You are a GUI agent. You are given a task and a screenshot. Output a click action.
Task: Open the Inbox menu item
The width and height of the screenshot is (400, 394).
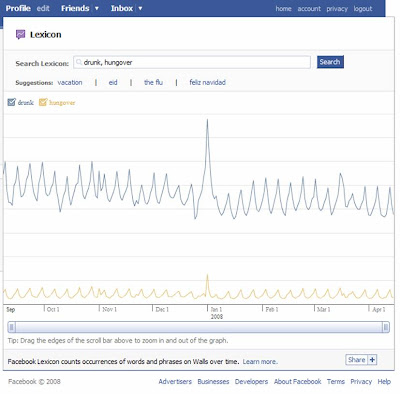[122, 8]
